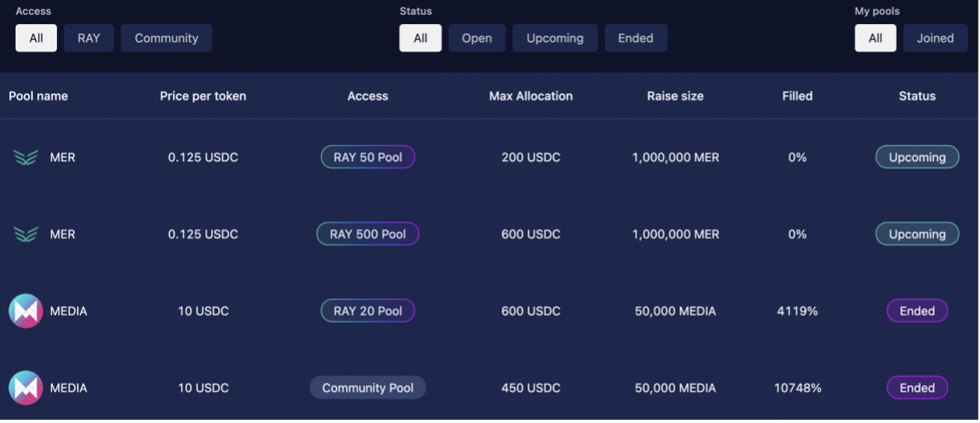Click the MER logo in the RAY 500 Pool row
Image resolution: width=980 pixels, height=423 pixels.
click(x=26, y=234)
